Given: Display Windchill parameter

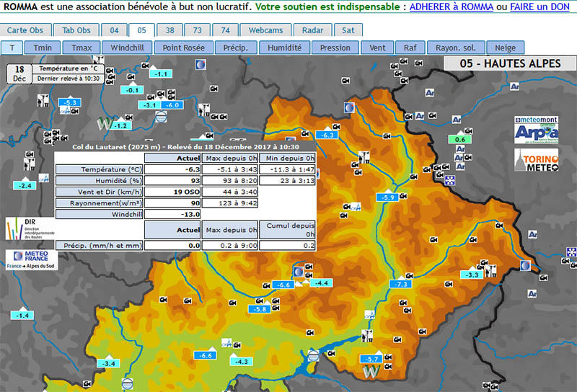Looking at the screenshot, I should click(128, 48).
